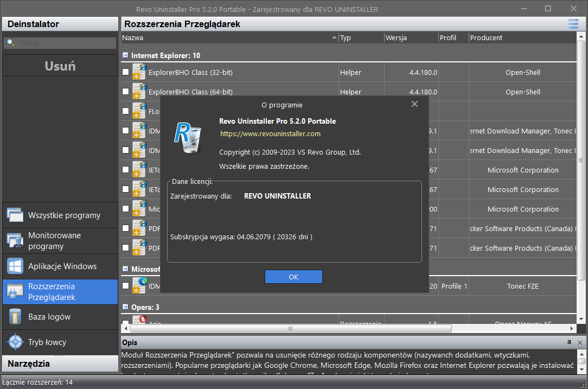Click down arrow of list vertical scrollbar
588x389 pixels.
pyautogui.click(x=580, y=319)
